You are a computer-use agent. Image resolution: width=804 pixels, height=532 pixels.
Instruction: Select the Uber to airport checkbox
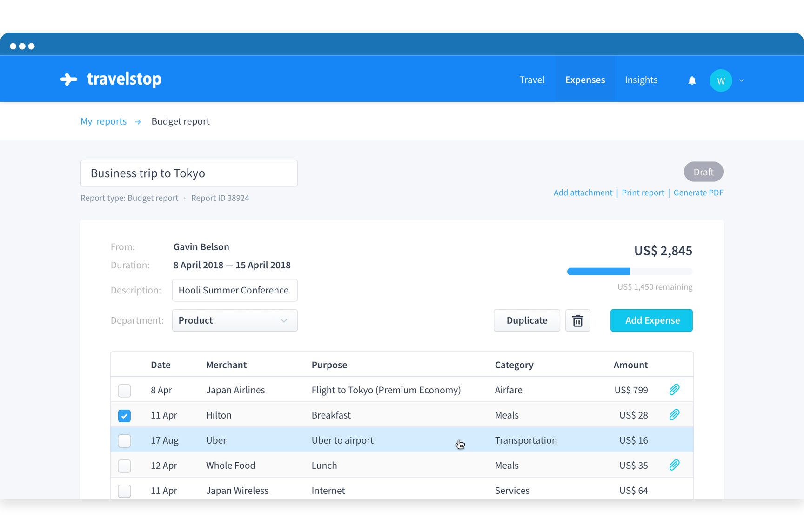coord(124,441)
